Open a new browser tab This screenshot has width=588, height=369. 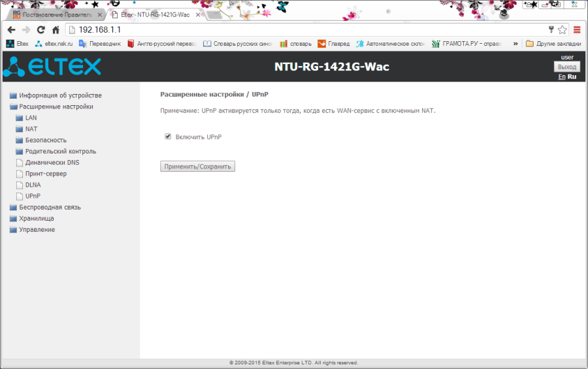pyautogui.click(x=214, y=16)
